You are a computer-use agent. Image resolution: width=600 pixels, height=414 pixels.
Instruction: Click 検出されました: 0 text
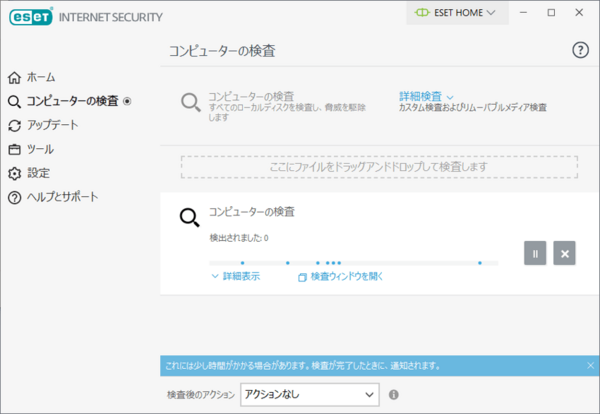click(239, 238)
